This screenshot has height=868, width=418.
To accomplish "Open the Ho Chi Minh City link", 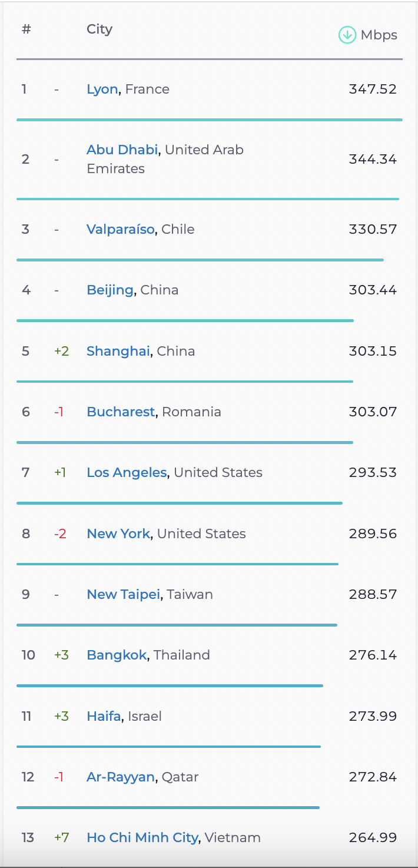I will [x=142, y=837].
